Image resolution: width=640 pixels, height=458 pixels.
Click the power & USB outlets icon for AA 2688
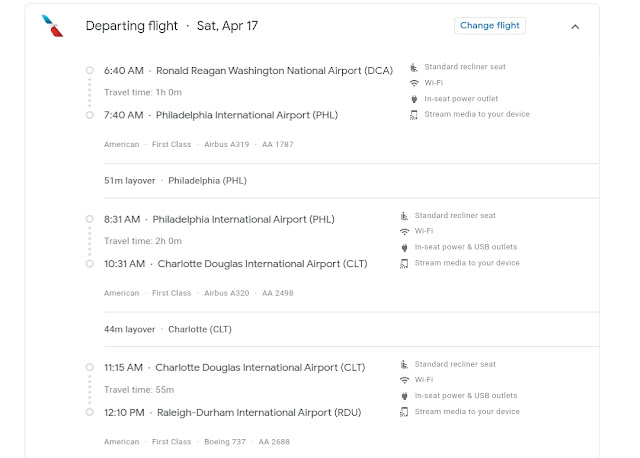(404, 396)
